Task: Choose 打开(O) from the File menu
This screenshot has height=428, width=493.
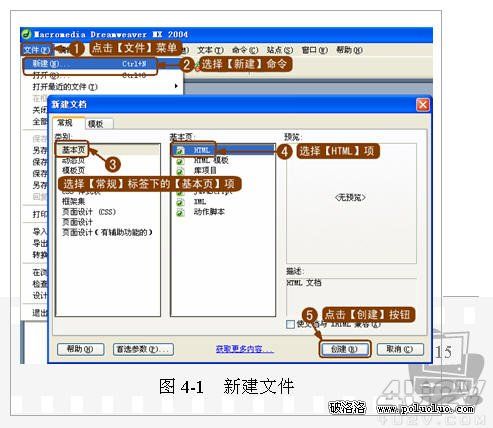Action: [90, 75]
